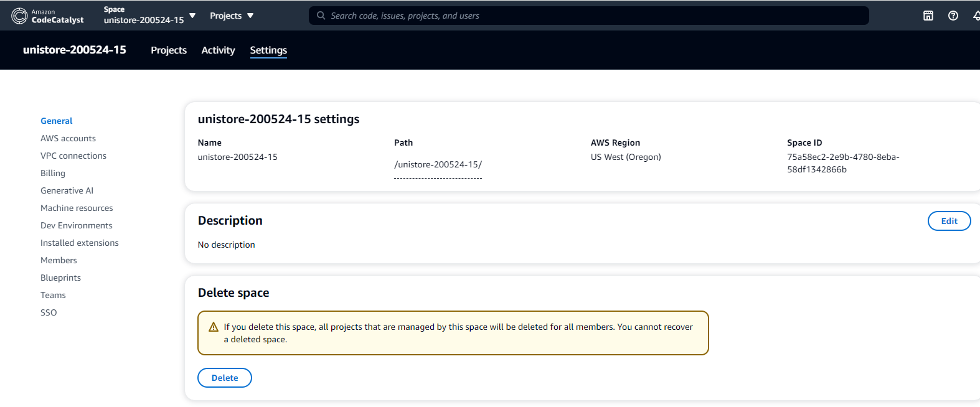
Task: Switch to the Projects tab
Action: 169,50
